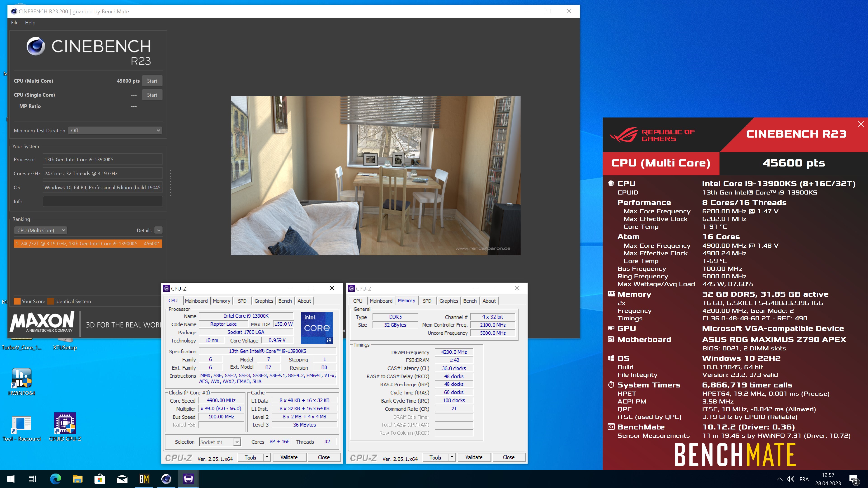The width and height of the screenshot is (868, 488).
Task: Open the CPU (Multi Core) ranking dropdown
Action: point(40,230)
